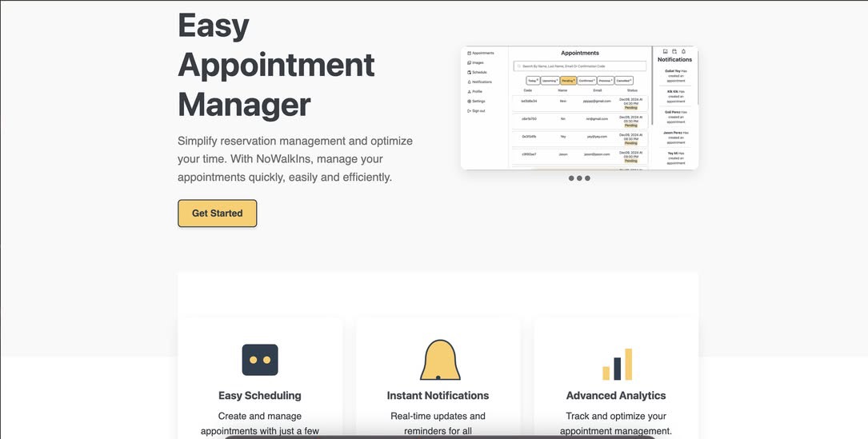Open Schedule in the preview sidebar
868x439 pixels.
[x=477, y=73]
